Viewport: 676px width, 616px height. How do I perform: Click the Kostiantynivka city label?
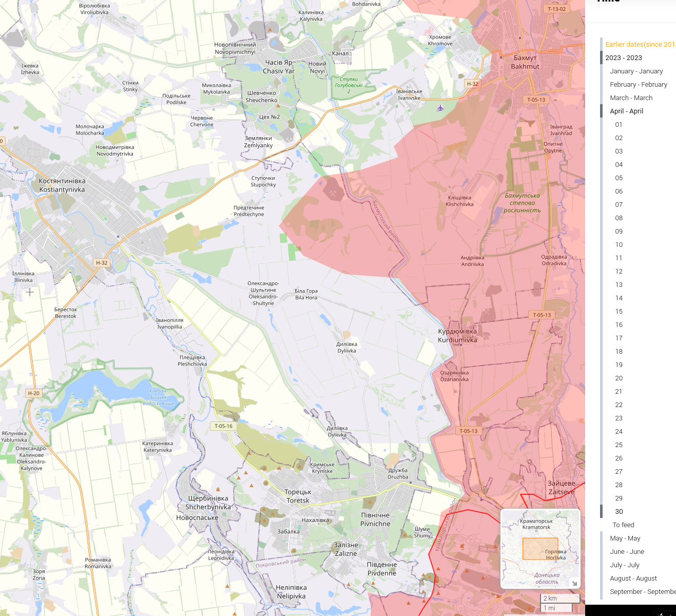[x=62, y=185]
